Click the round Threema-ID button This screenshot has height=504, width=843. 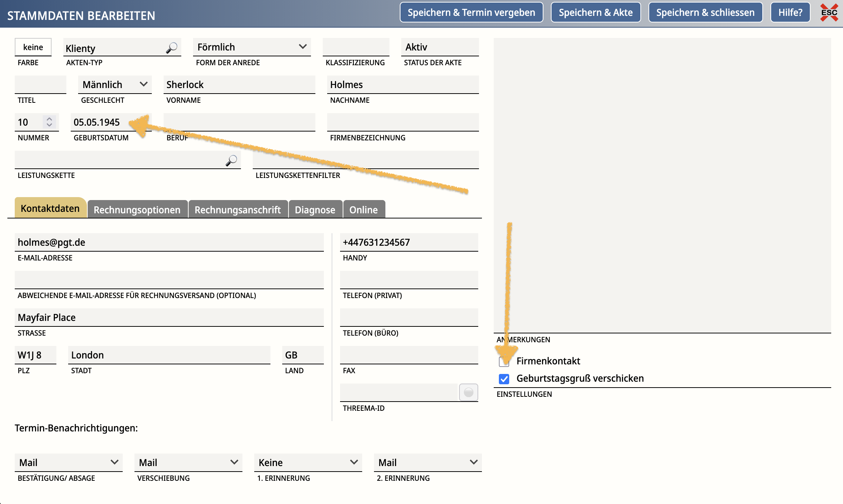tap(468, 392)
